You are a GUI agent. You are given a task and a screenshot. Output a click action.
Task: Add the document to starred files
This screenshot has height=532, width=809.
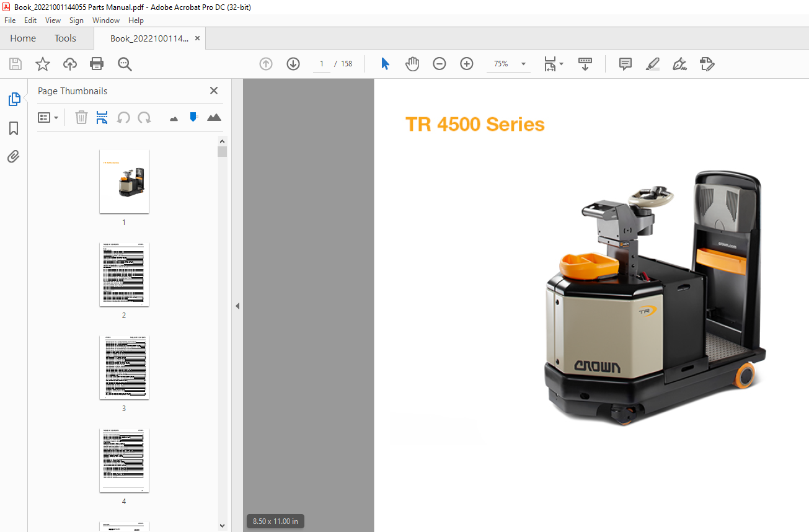click(x=42, y=64)
